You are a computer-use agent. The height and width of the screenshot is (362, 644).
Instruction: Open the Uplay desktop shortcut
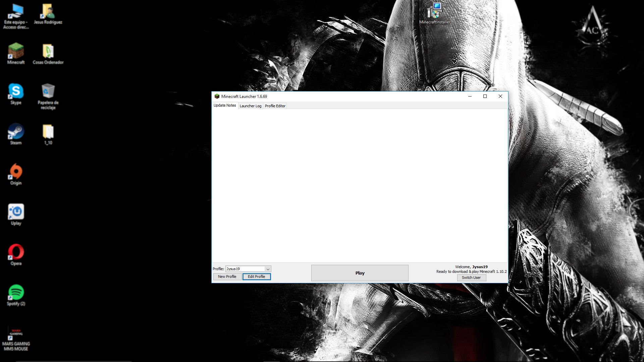click(x=16, y=212)
